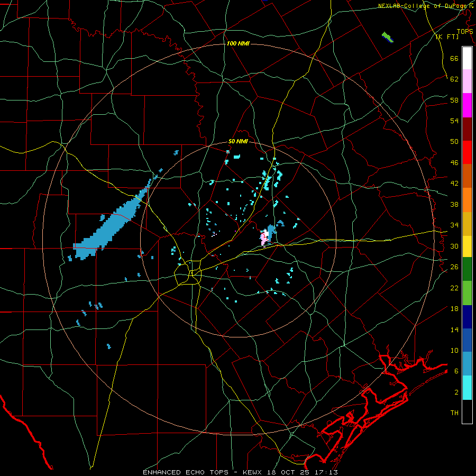Click the 22 label on the scale
The image size is (476, 476).
[x=454, y=288]
